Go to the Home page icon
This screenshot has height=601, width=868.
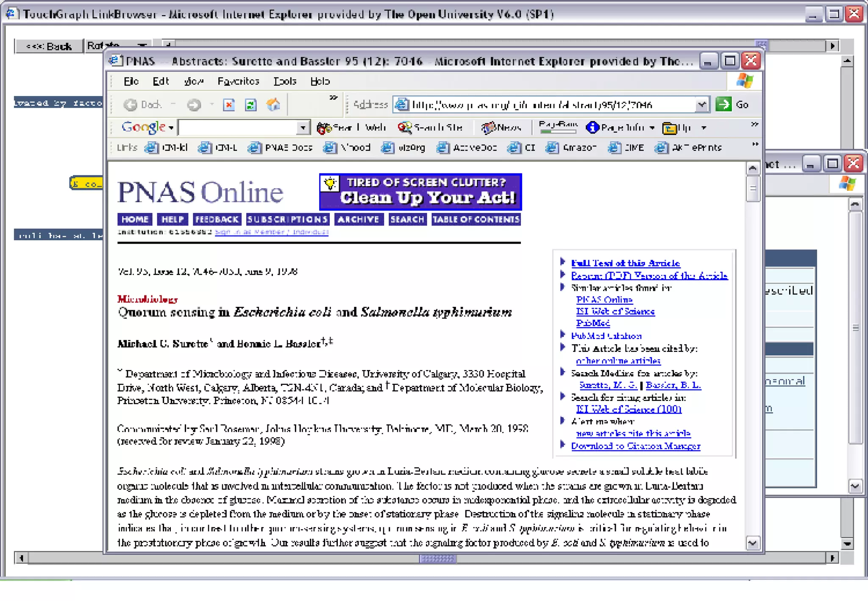273,105
